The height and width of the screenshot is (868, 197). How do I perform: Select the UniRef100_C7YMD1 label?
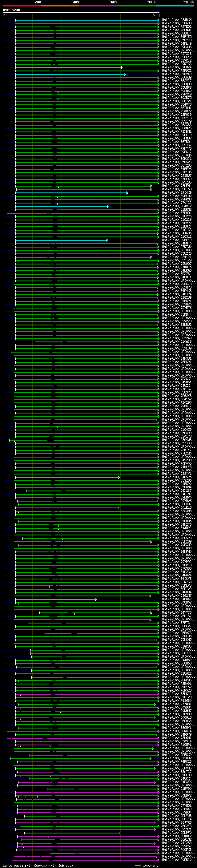[x=177, y=806]
